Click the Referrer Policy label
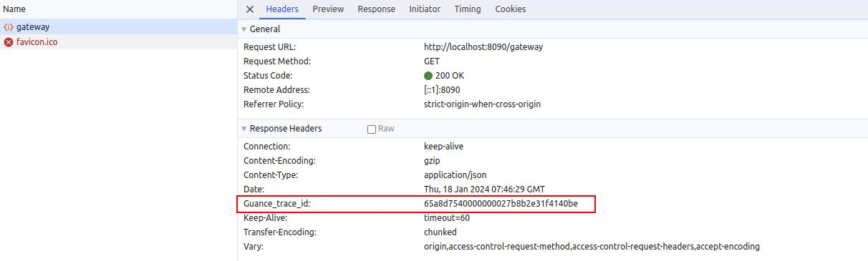 (x=274, y=104)
